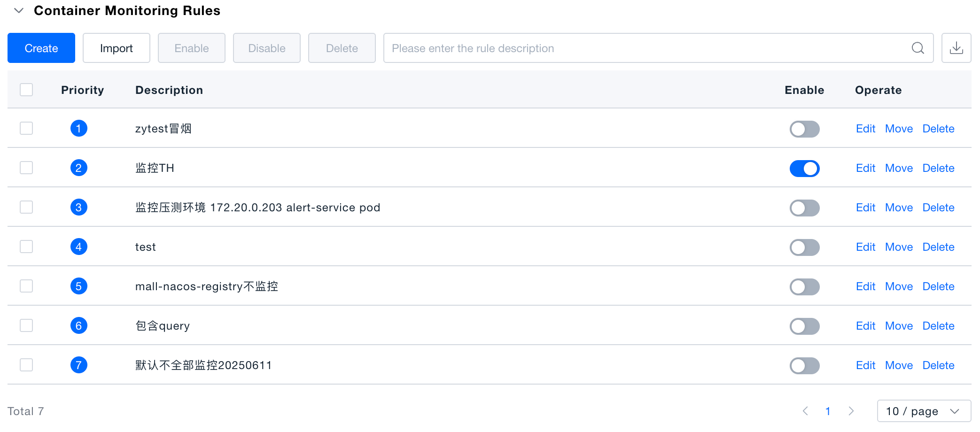The height and width of the screenshot is (432, 980).
Task: Delete the zytest冒烟 rule
Action: pos(938,129)
